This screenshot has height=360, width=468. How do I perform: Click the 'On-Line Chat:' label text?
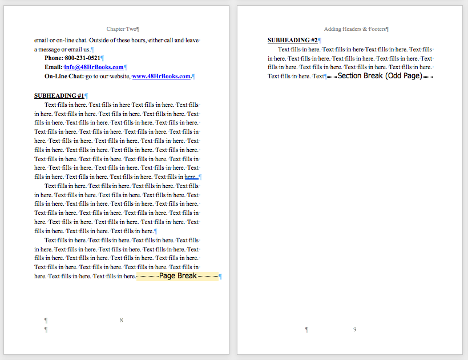[x=64, y=76]
